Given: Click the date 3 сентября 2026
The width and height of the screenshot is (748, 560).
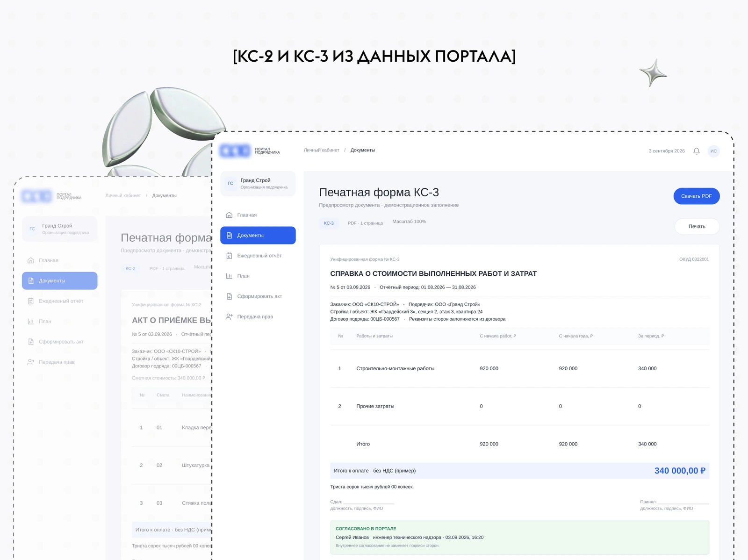Looking at the screenshot, I should (x=667, y=151).
